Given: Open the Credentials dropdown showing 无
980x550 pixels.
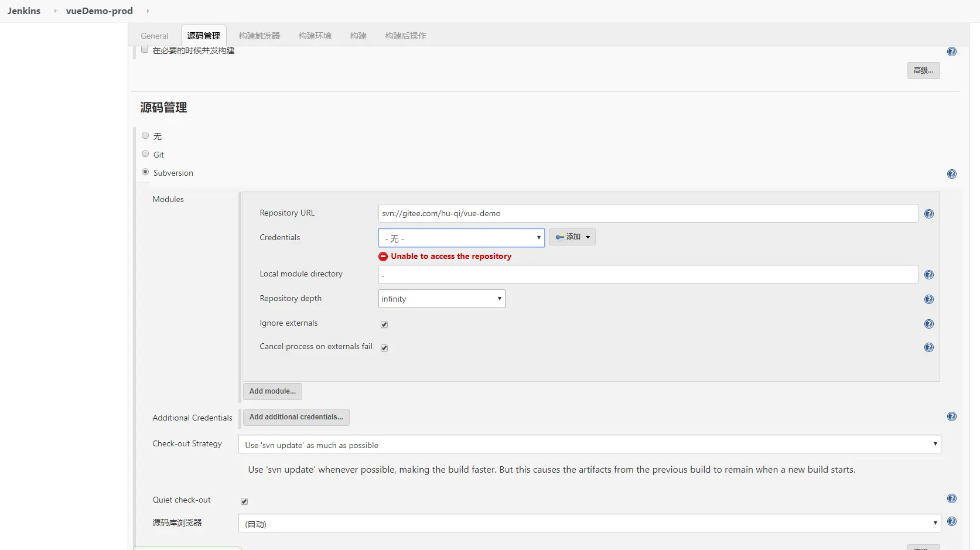Looking at the screenshot, I should coord(462,238).
